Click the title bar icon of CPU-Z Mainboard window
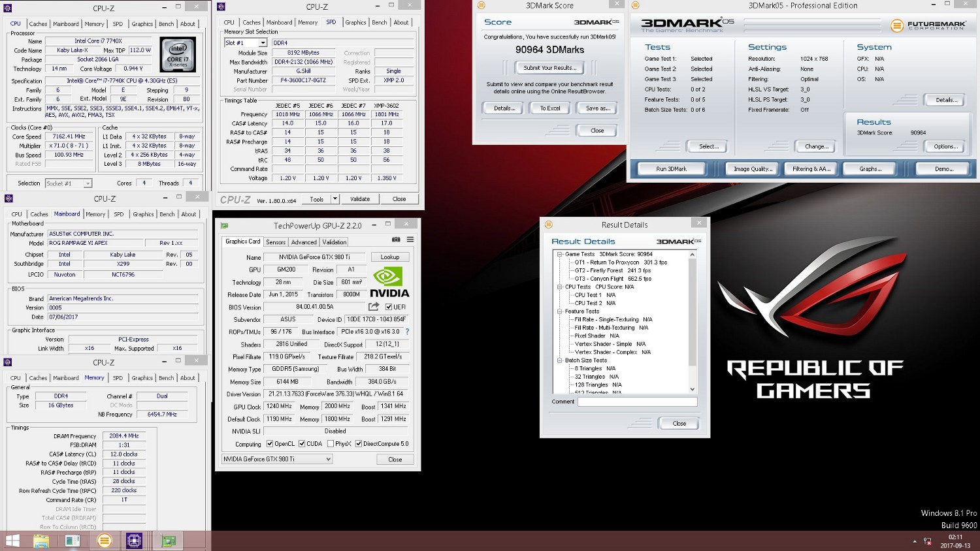 9,198
